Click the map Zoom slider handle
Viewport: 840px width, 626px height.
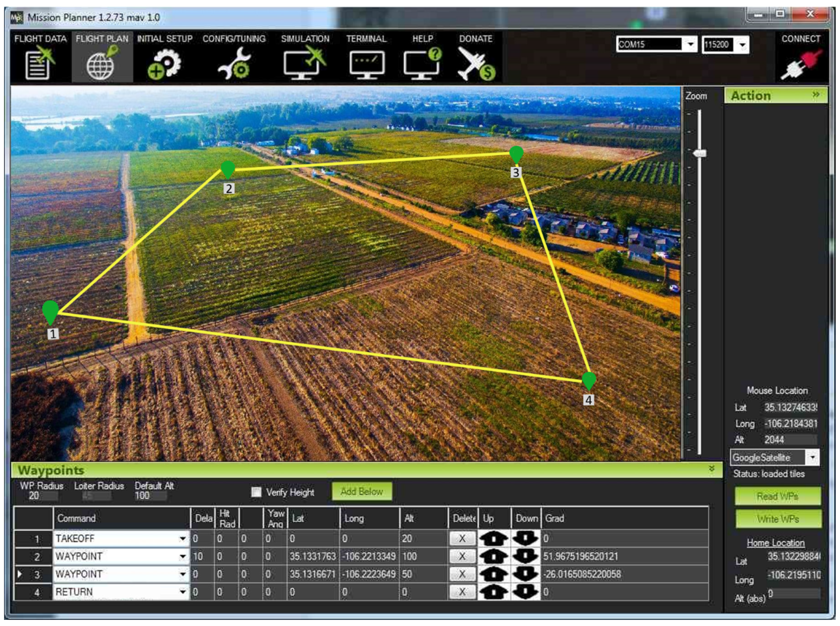[x=700, y=153]
